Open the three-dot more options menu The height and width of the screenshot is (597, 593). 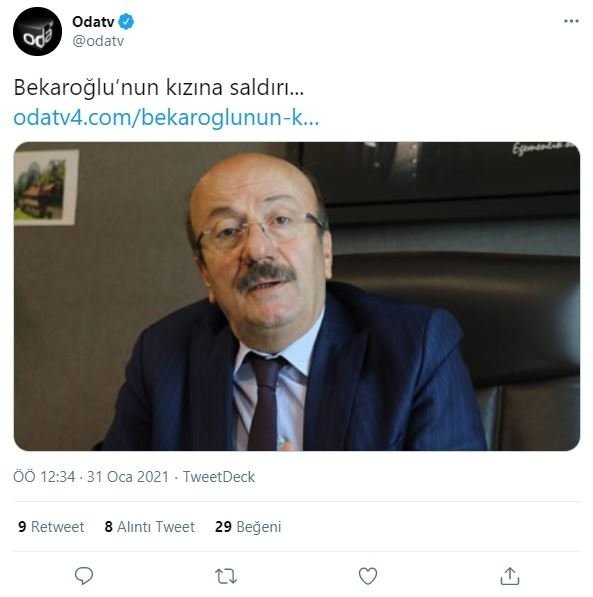point(571,21)
